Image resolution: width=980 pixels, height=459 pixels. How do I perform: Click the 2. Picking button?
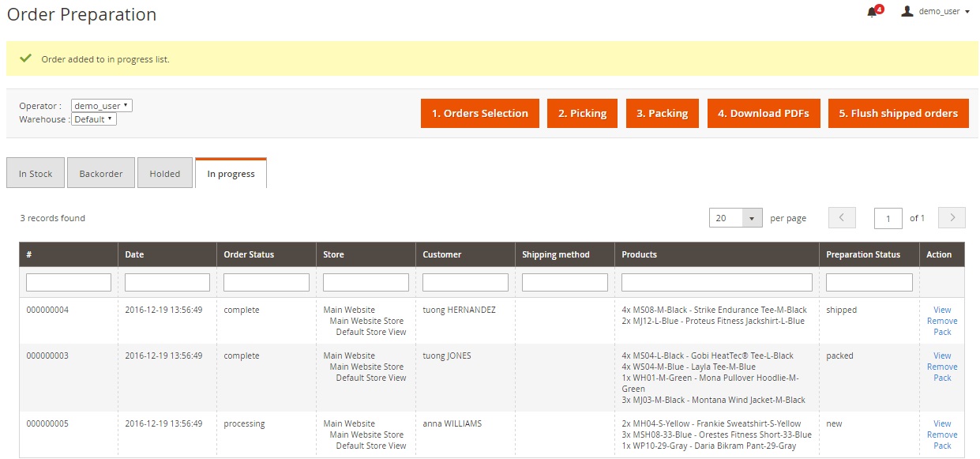pos(583,113)
